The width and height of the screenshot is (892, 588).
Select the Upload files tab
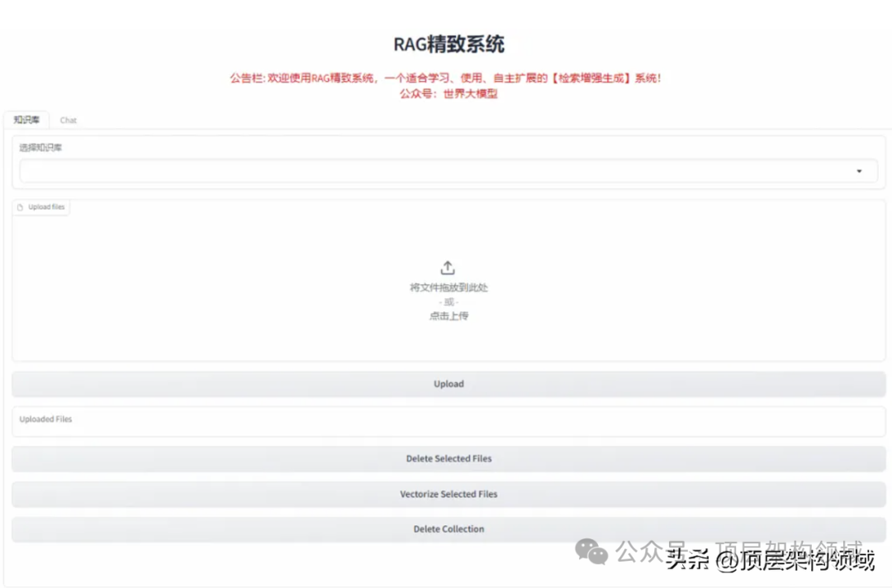click(41, 207)
